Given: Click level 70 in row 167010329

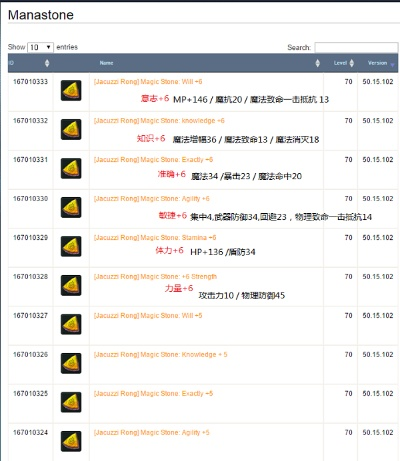Looking at the screenshot, I should point(348,238).
